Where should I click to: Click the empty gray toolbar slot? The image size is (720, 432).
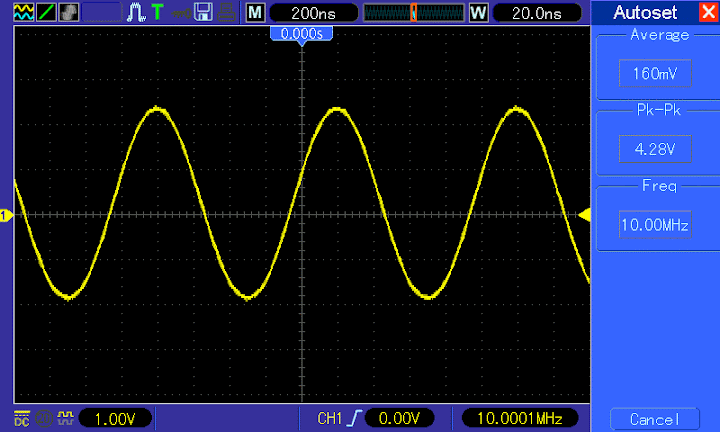coord(102,12)
